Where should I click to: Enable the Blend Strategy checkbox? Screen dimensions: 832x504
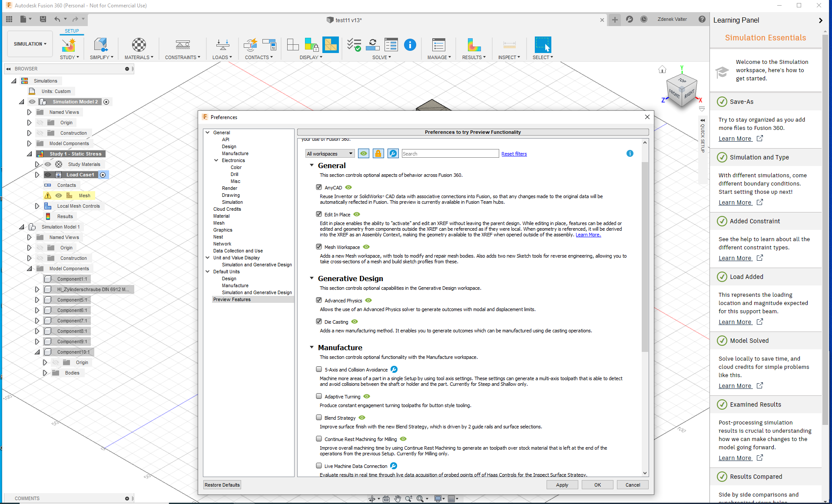(x=319, y=418)
